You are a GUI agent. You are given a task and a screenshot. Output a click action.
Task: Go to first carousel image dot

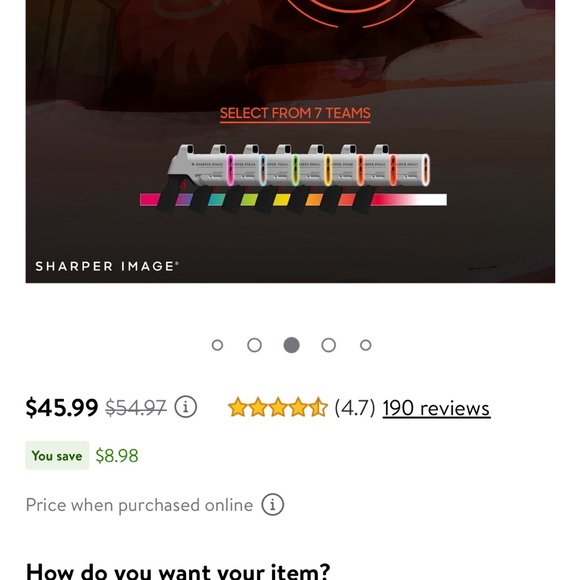point(217,345)
